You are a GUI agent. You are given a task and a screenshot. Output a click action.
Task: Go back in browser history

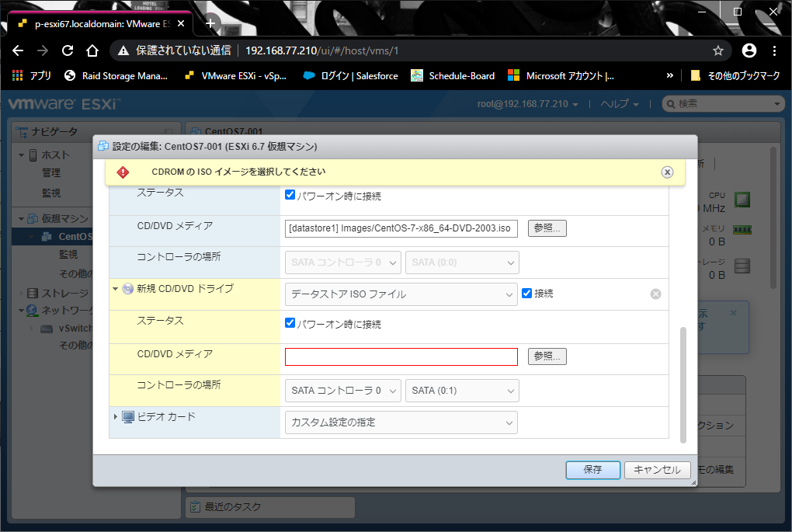tap(18, 50)
